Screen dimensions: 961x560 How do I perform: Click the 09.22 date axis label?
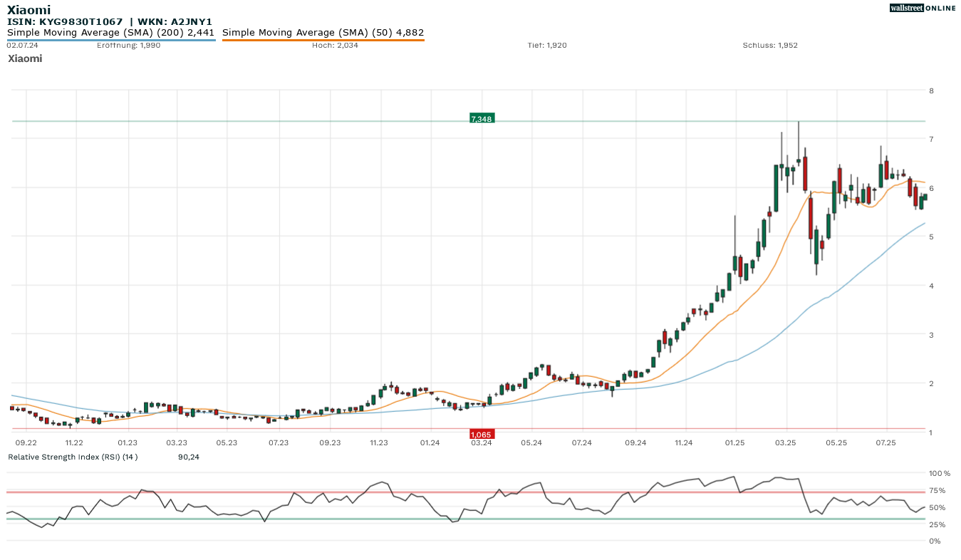point(26,442)
